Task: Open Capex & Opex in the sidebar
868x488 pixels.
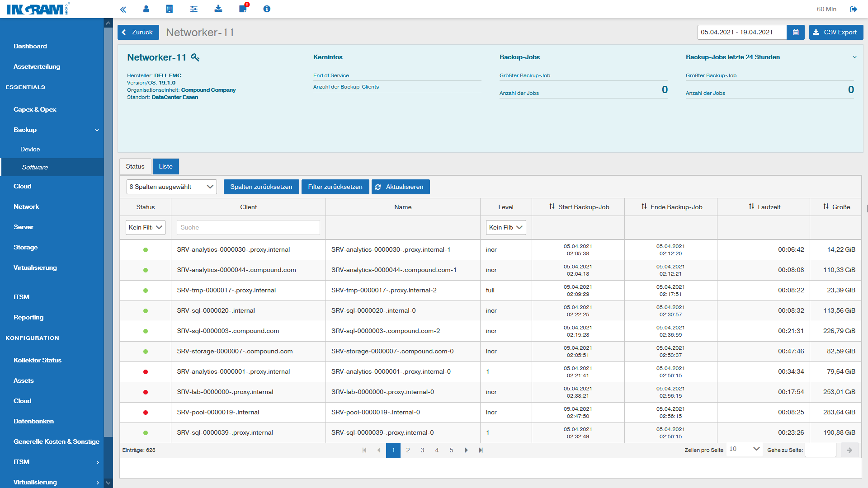Action: [35, 110]
